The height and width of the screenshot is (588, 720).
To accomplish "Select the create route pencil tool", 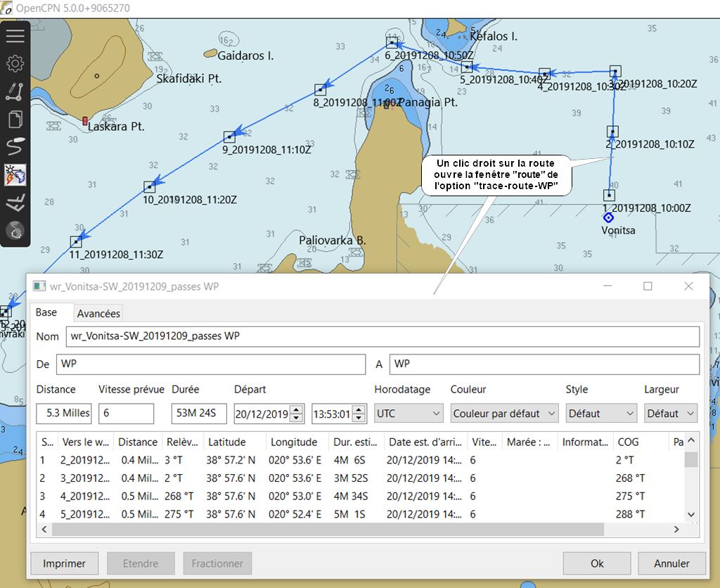I will coord(15,91).
